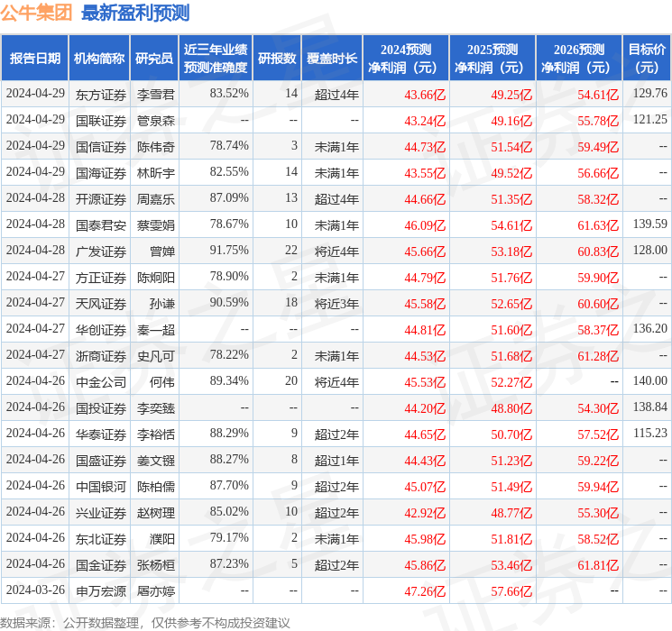Click target price 138.84
This screenshot has width=672, height=631.
coord(650,407)
